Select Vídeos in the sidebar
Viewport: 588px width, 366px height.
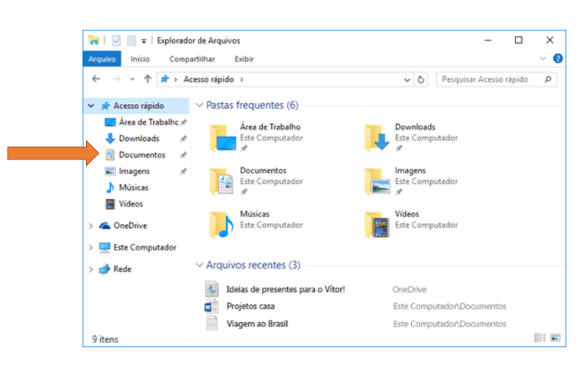pos(131,204)
